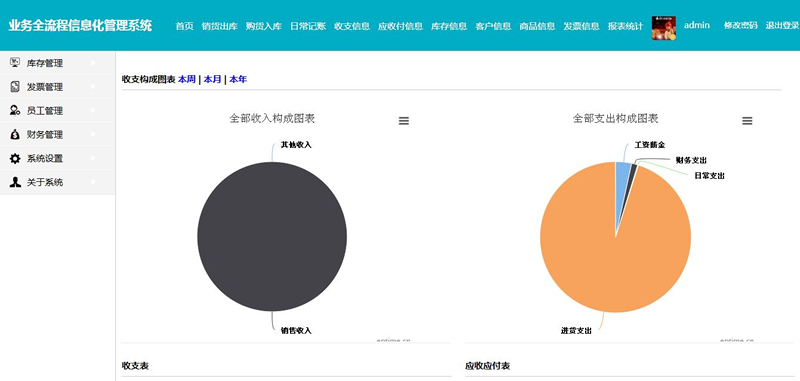The image size is (800, 381).
Task: Click the 关于系统 person icon
Action: (x=15, y=182)
